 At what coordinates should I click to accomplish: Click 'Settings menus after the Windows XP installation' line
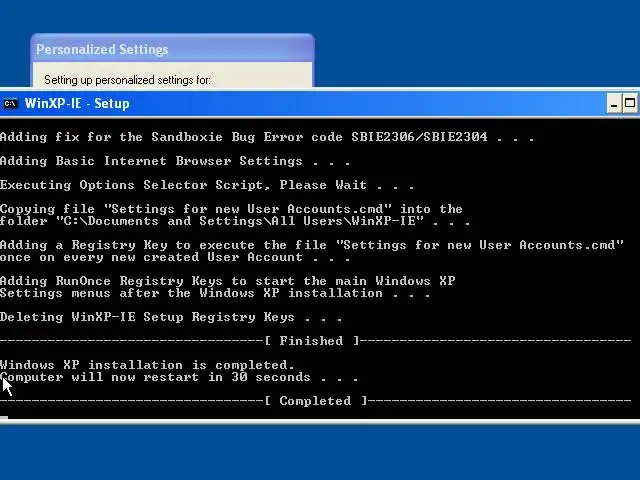pos(215,293)
